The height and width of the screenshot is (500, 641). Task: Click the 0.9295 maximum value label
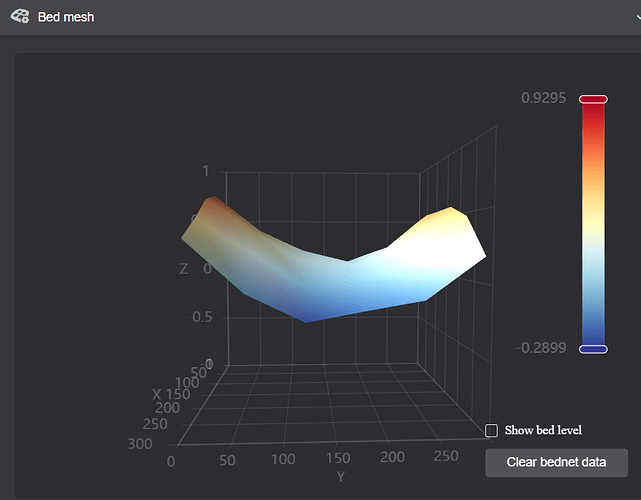click(x=543, y=98)
